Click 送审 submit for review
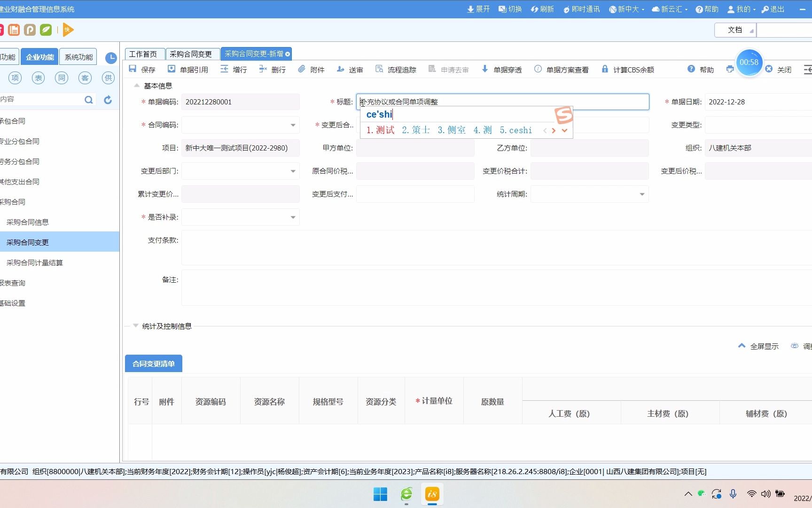The height and width of the screenshot is (508, 812). (x=350, y=70)
